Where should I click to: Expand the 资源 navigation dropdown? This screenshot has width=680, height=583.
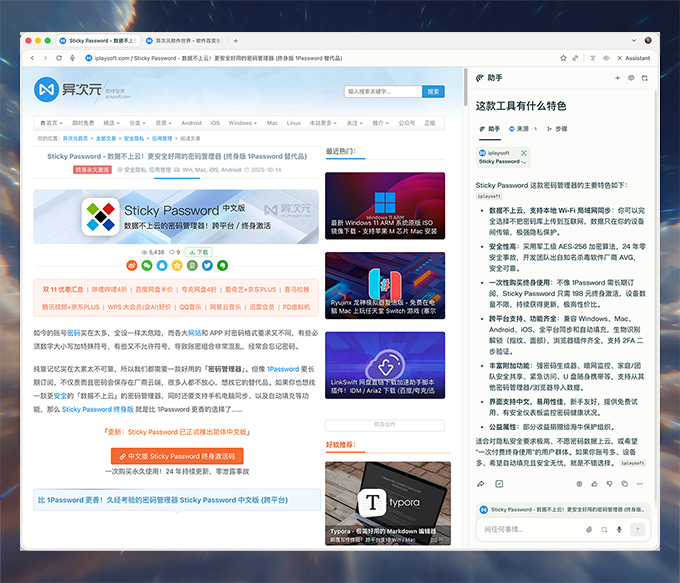click(163, 123)
